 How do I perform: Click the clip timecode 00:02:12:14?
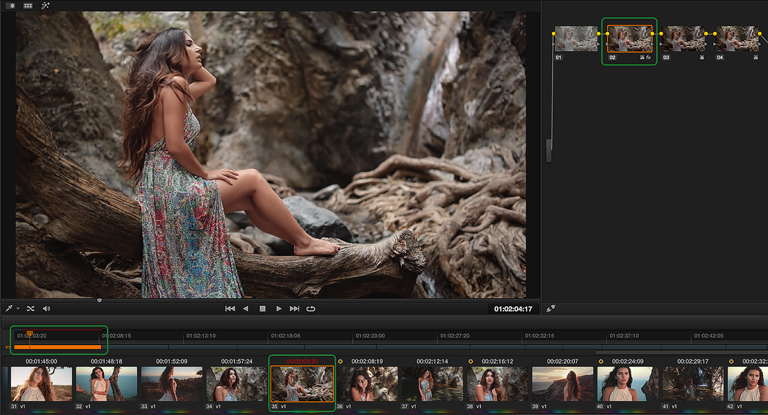tap(432, 362)
